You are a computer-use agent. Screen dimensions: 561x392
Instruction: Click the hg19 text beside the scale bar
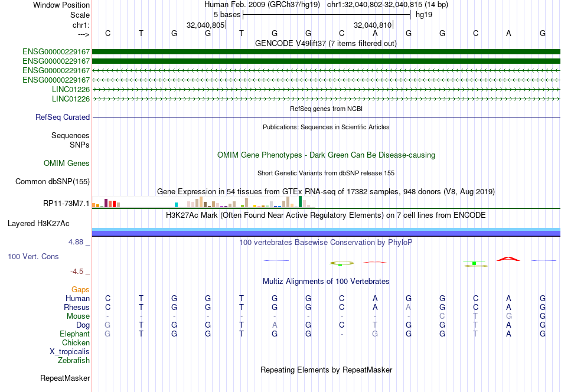point(424,15)
